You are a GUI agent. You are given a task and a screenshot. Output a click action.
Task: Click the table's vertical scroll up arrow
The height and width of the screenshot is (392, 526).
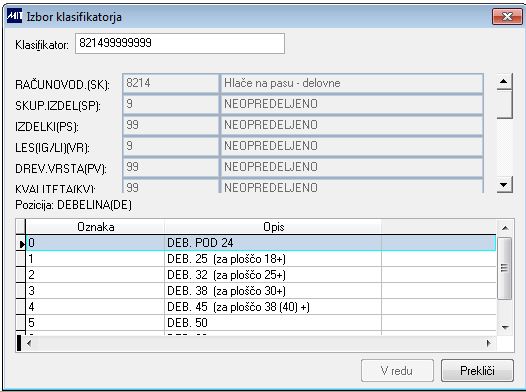505,228
